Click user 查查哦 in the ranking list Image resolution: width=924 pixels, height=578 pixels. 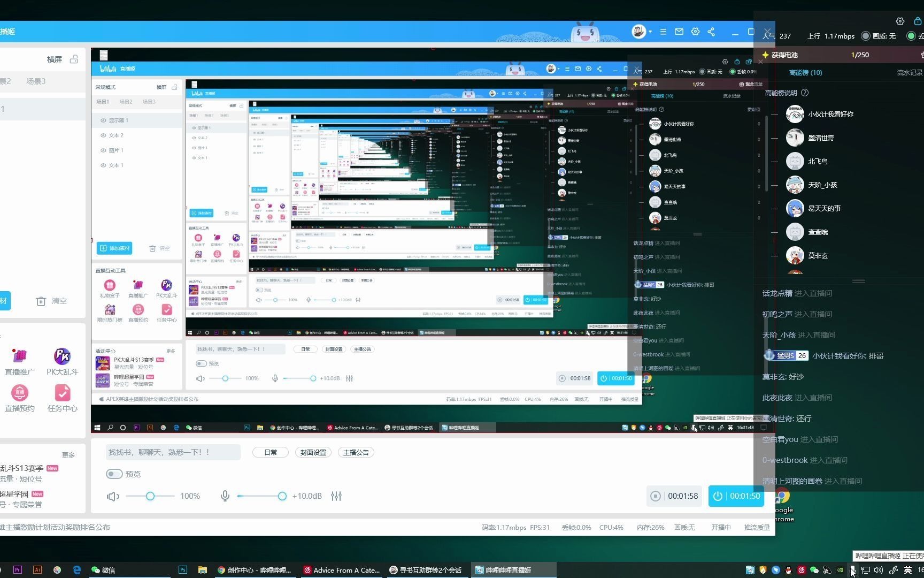[818, 232]
